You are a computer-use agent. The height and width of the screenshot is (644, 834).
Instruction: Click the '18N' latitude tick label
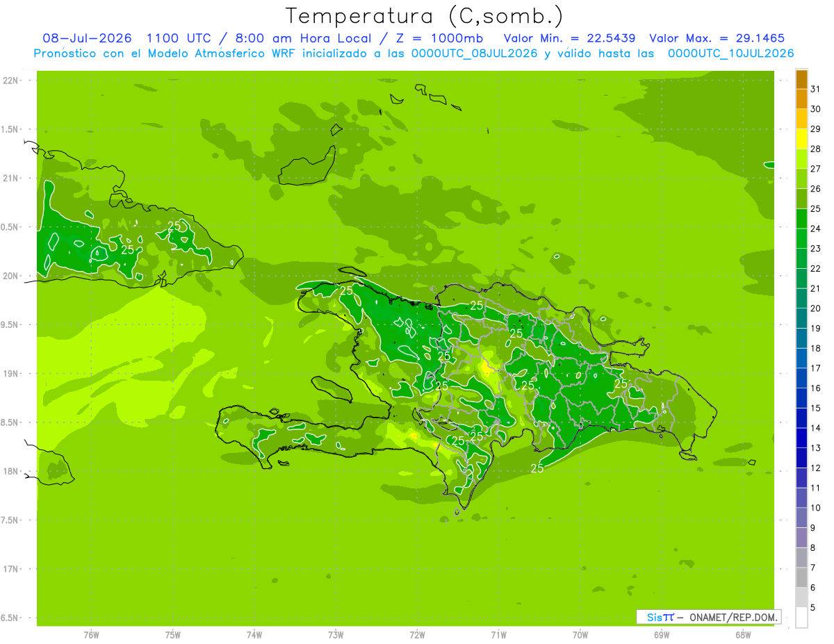[x=12, y=471]
